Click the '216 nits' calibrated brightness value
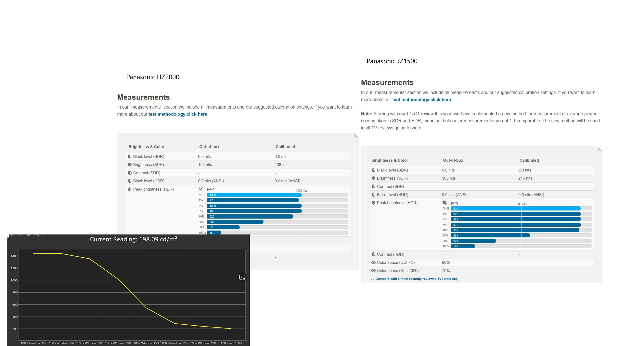644x346 pixels. [525, 178]
